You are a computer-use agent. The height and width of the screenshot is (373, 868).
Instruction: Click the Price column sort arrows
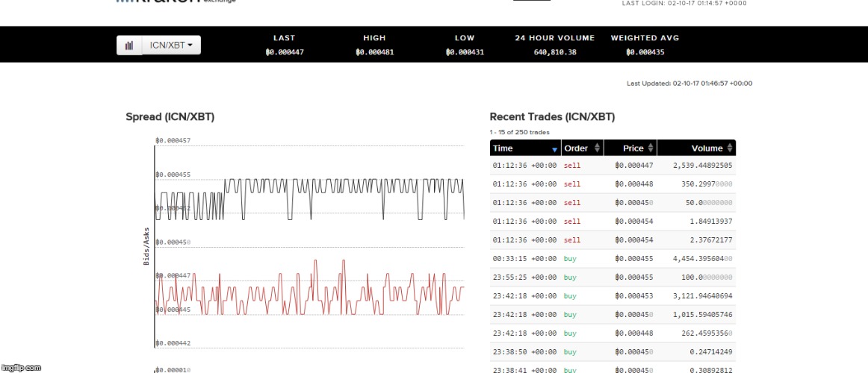pos(651,148)
